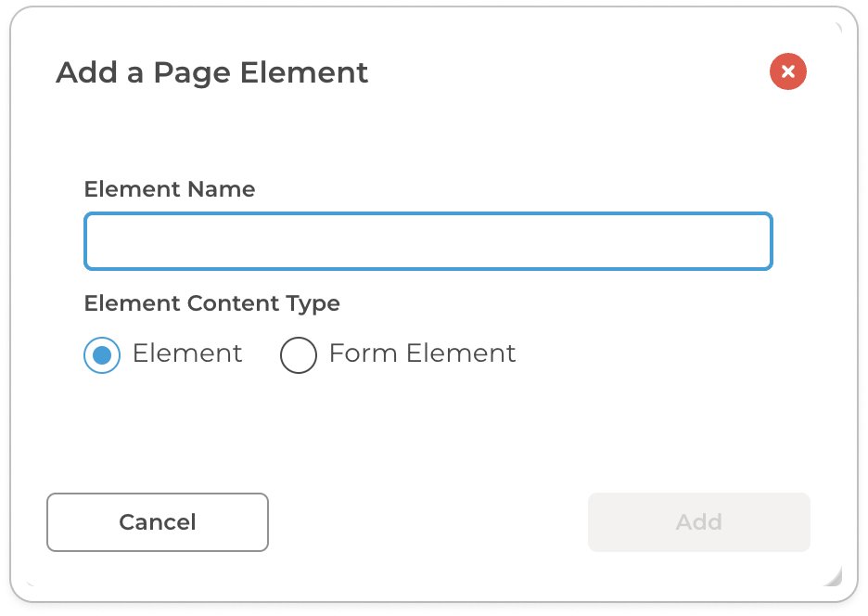
Task: Click the "Add a Page Element" title
Action: (x=211, y=72)
